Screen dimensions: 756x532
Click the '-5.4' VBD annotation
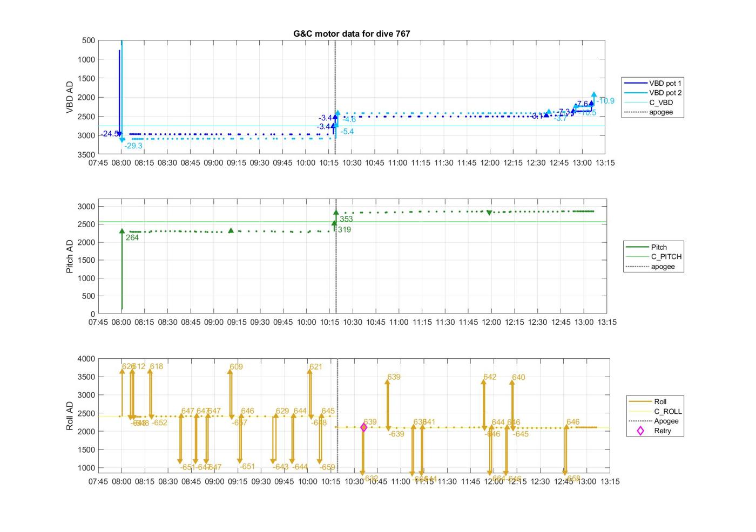click(x=347, y=132)
